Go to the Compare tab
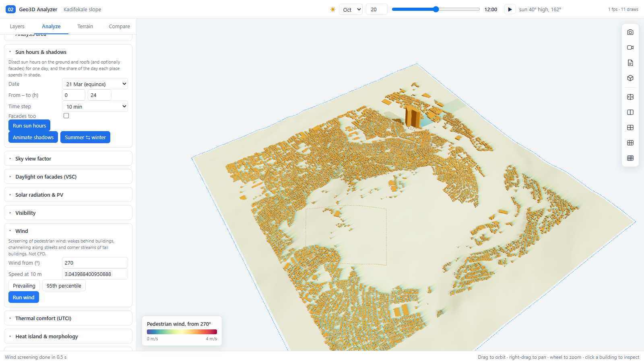This screenshot has width=644, height=362. pos(119,26)
